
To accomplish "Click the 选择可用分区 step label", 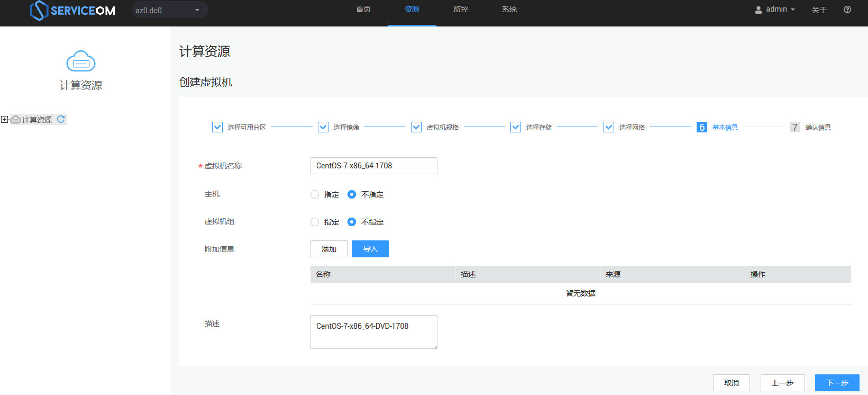I will [247, 128].
